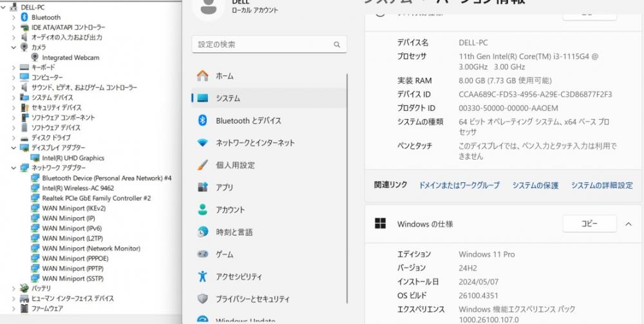
Task: Click the DELL-PC device name value
Action: 473,43
